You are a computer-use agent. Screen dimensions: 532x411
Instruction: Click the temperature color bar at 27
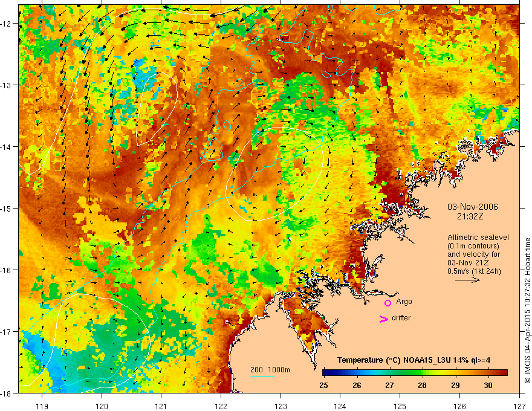tap(390, 373)
